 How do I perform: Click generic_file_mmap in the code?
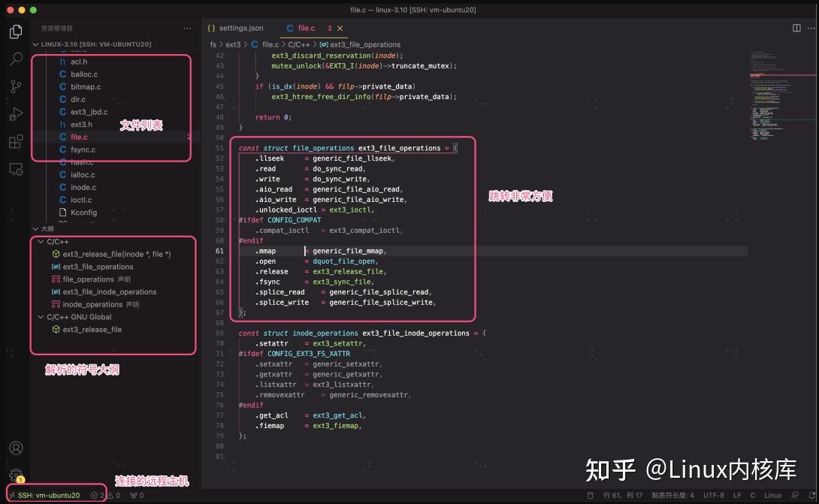pyautogui.click(x=347, y=251)
